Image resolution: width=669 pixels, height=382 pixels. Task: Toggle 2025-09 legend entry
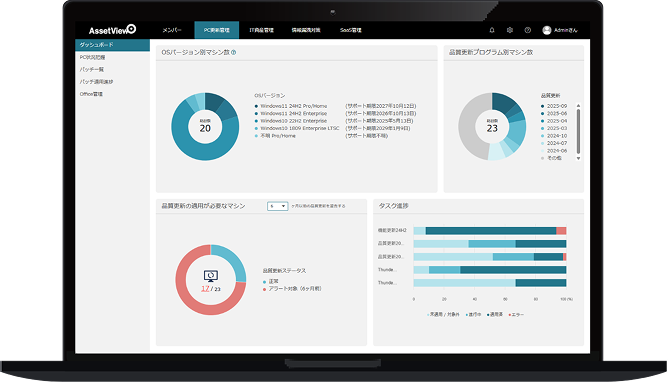pos(554,106)
